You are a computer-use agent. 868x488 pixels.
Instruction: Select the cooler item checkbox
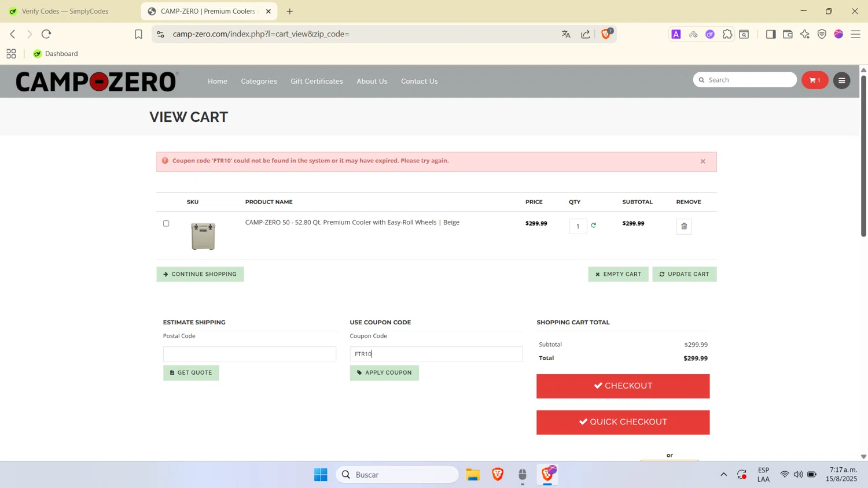(x=166, y=223)
